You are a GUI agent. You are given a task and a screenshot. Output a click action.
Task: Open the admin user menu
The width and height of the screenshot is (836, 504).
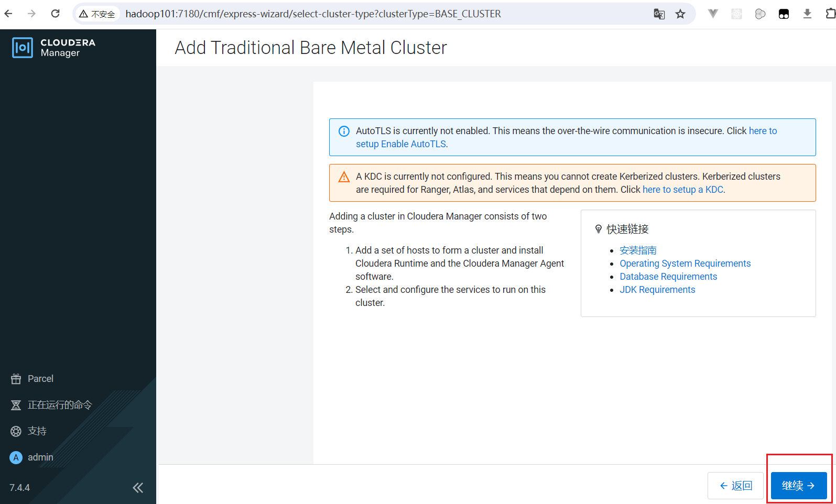pyautogui.click(x=40, y=457)
